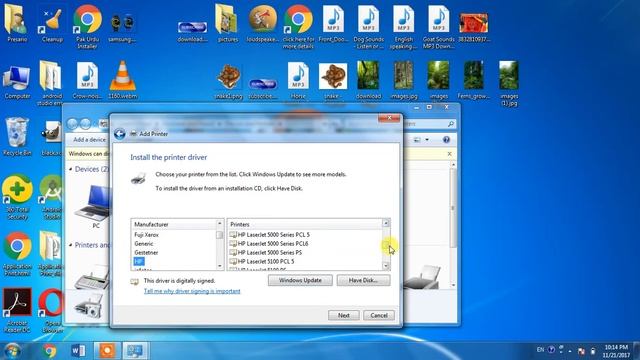Select HP LaserJet 5100 PCL 5
Screen dimensions: 640x360
262,262
